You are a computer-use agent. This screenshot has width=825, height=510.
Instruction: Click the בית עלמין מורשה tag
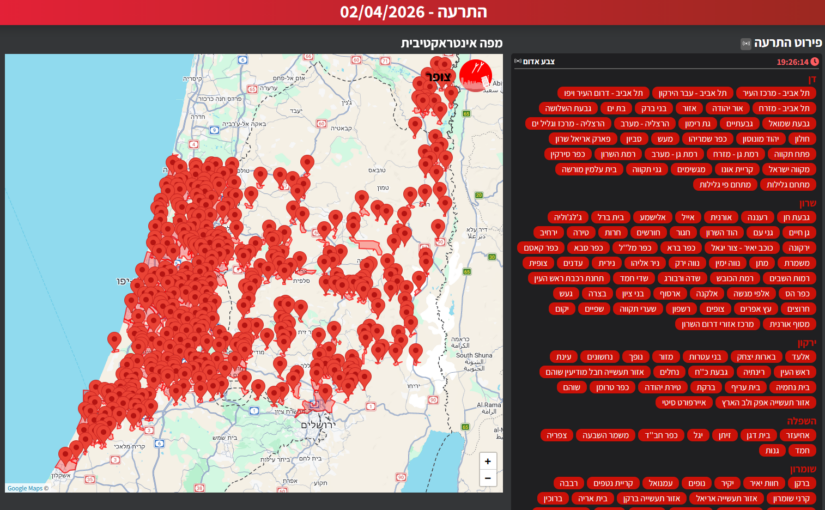pos(589,169)
